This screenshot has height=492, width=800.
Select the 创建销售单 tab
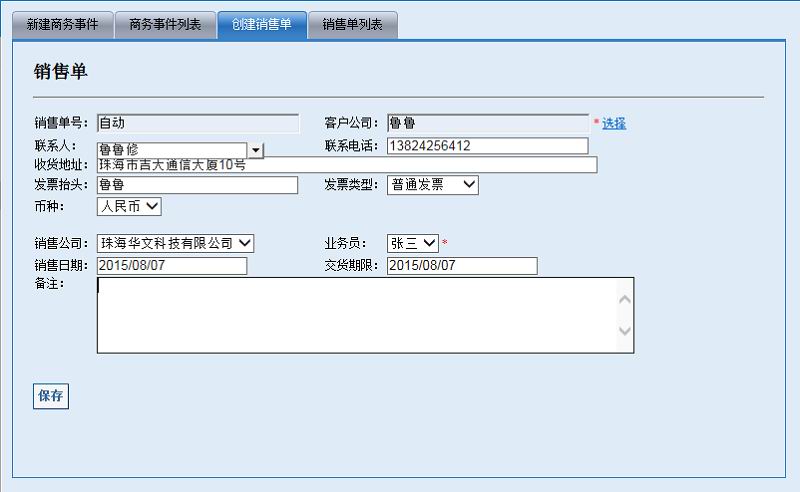(262, 24)
